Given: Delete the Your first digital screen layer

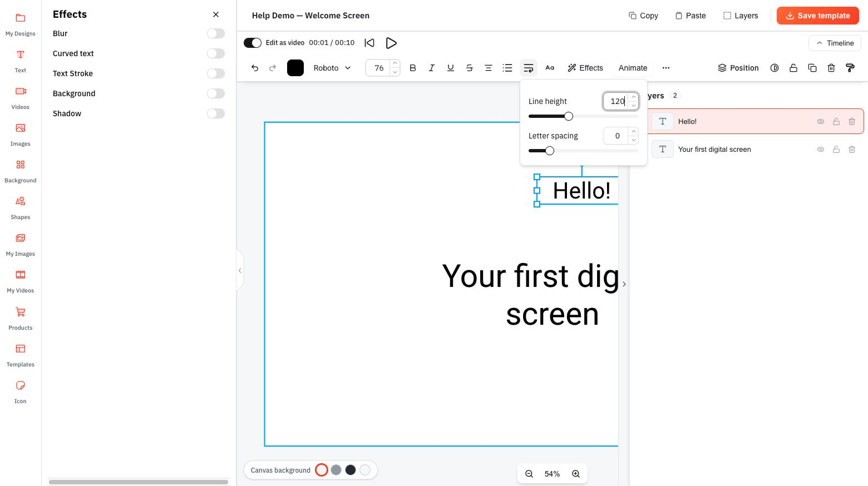Looking at the screenshot, I should point(852,150).
